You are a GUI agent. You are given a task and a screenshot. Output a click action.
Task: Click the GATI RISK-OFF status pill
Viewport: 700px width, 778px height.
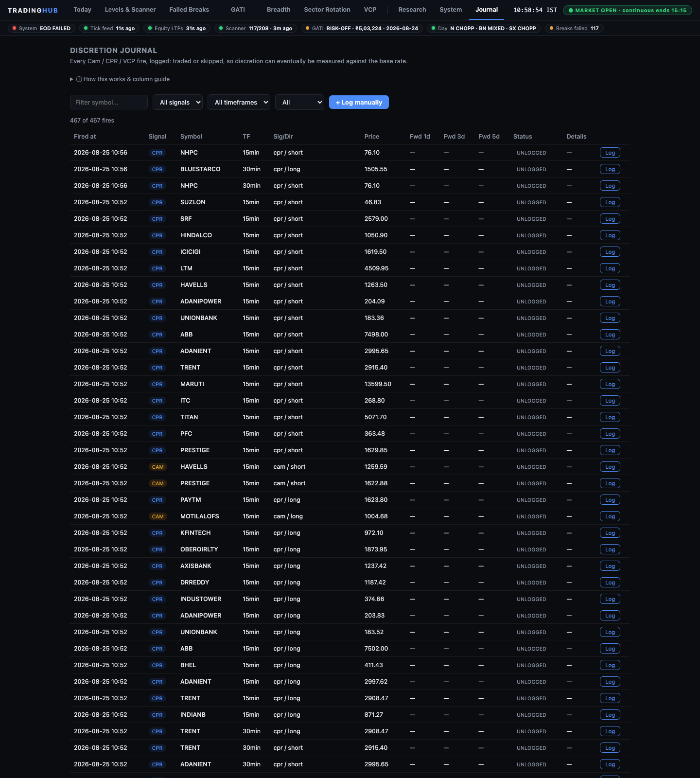pos(362,28)
